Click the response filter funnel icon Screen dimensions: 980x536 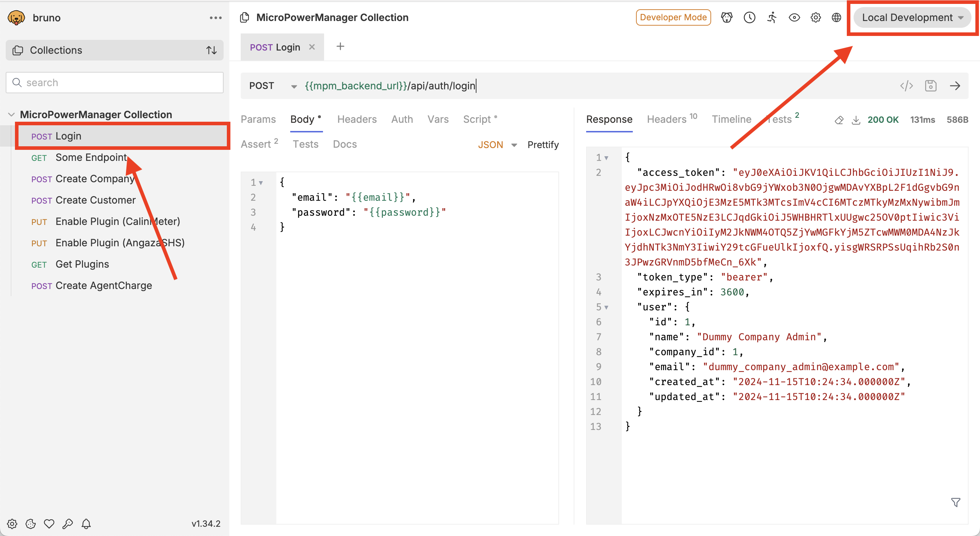[x=956, y=502]
